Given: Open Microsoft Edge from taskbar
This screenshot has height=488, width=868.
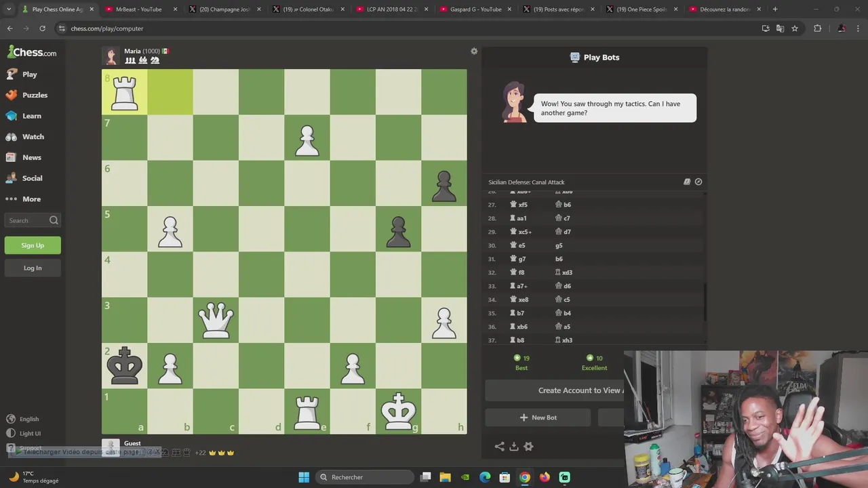Looking at the screenshot, I should [x=485, y=477].
